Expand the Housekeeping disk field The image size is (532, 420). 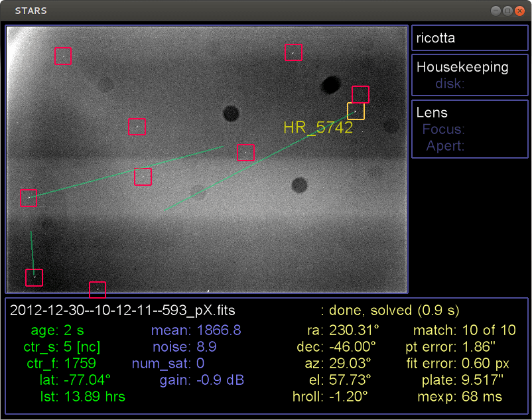tap(450, 84)
